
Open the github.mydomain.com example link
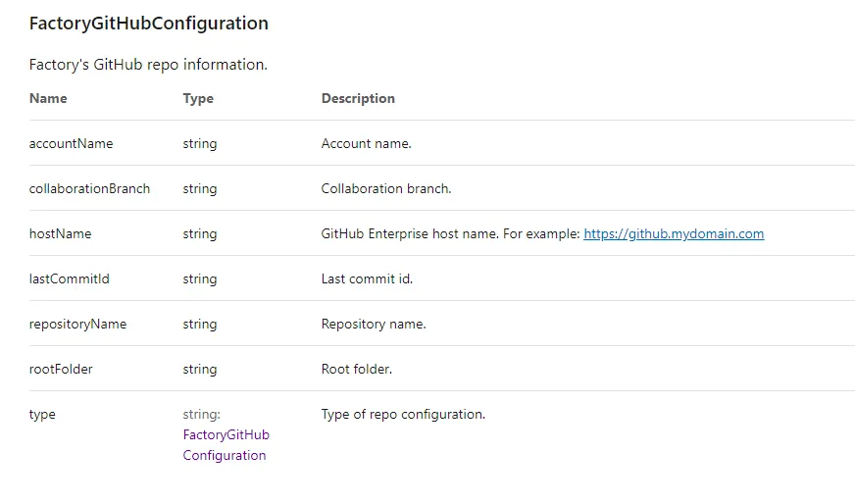click(x=674, y=234)
